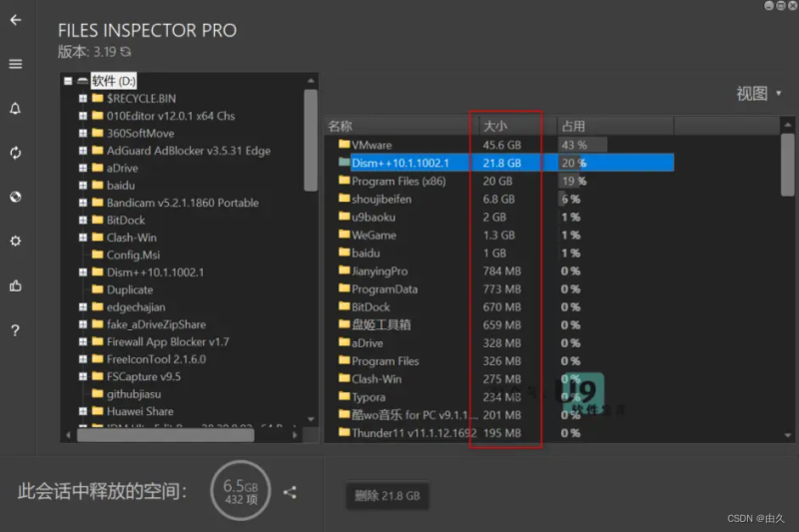Image resolution: width=799 pixels, height=532 pixels.
Task: Open help question mark icon
Action: tap(15, 330)
